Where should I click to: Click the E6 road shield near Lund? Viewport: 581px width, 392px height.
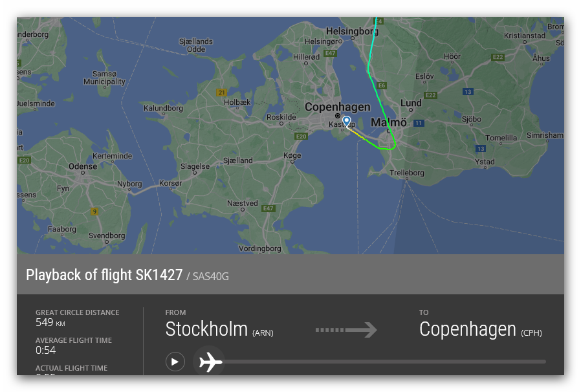pyautogui.click(x=382, y=85)
